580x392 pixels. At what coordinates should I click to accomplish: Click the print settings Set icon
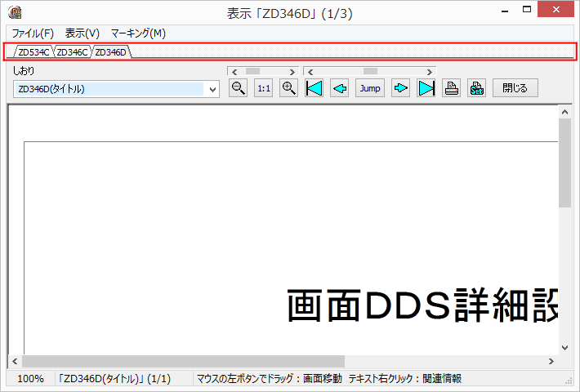(x=476, y=88)
